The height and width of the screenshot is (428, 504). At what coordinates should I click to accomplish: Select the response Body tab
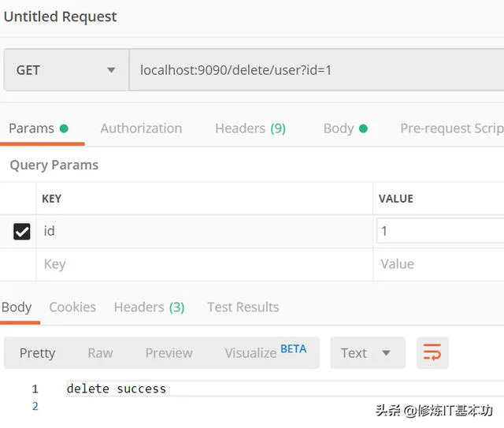(x=17, y=307)
